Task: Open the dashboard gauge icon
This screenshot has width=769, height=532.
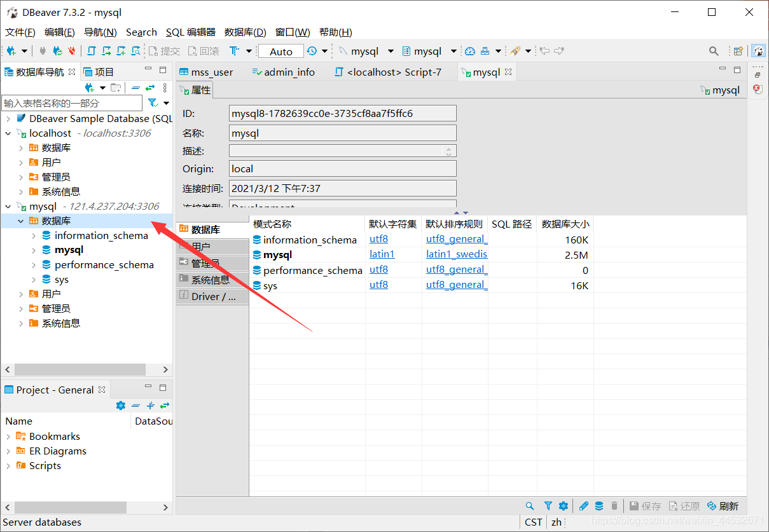Action: pyautogui.click(x=470, y=51)
